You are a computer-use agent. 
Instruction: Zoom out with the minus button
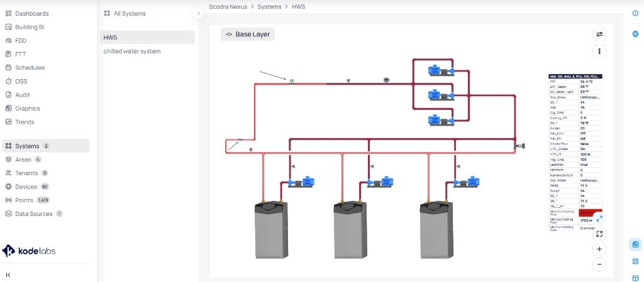coord(599,264)
